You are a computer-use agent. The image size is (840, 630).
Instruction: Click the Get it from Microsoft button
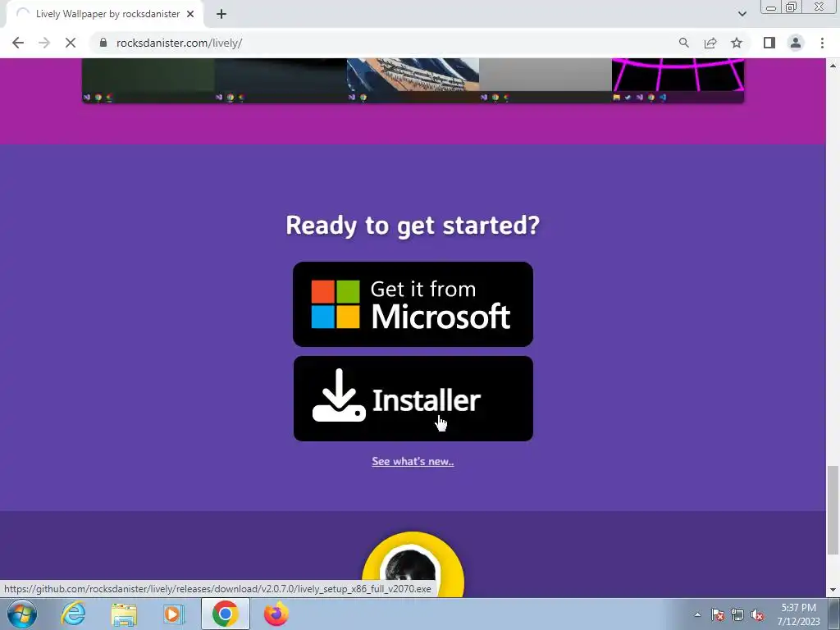pyautogui.click(x=413, y=304)
